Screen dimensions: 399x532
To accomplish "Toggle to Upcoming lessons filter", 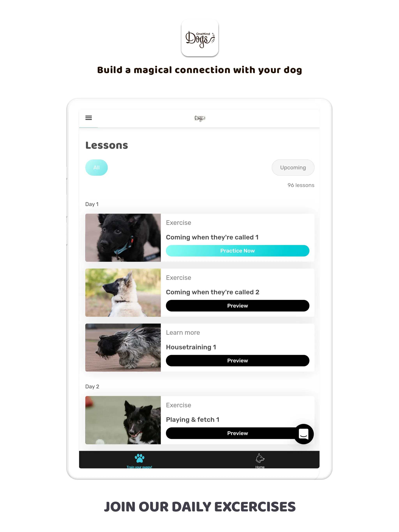I will point(293,167).
